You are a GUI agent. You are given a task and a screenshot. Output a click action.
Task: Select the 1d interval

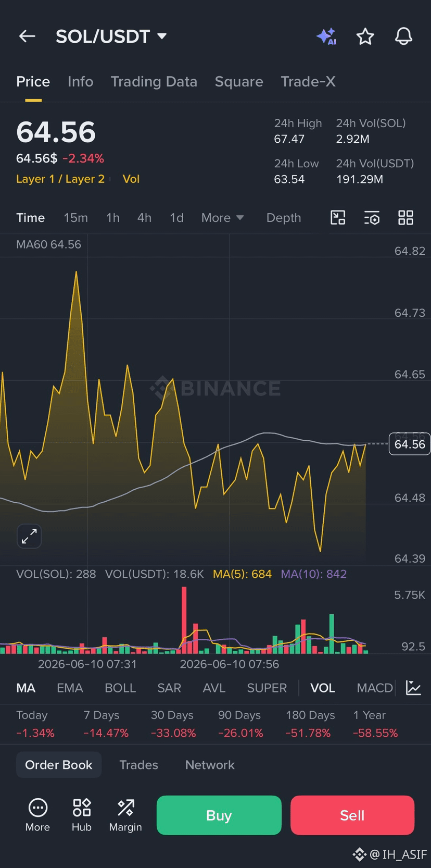176,218
